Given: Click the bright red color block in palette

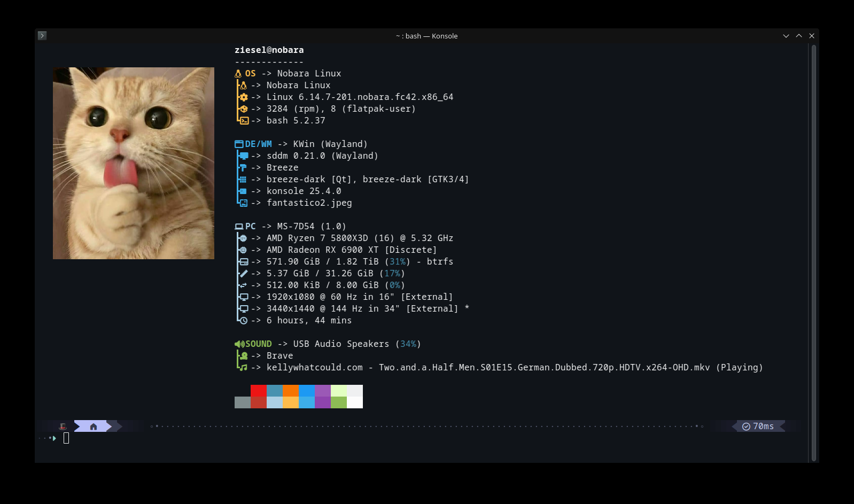Looking at the screenshot, I should tap(259, 391).
